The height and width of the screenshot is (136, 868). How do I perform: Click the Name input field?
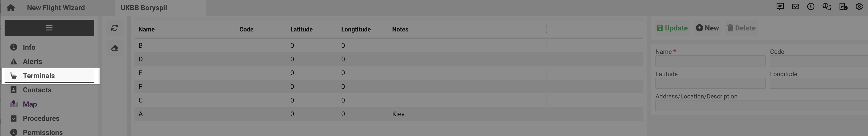tap(710, 61)
